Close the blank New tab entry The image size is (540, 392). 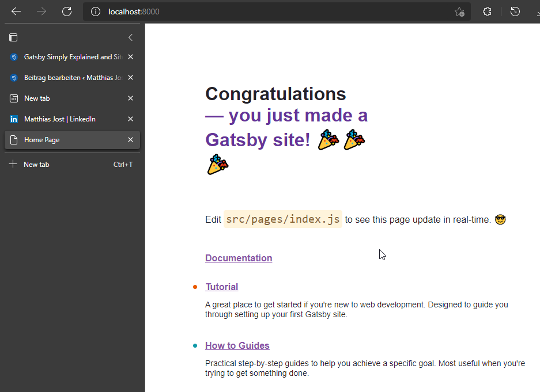pos(130,98)
